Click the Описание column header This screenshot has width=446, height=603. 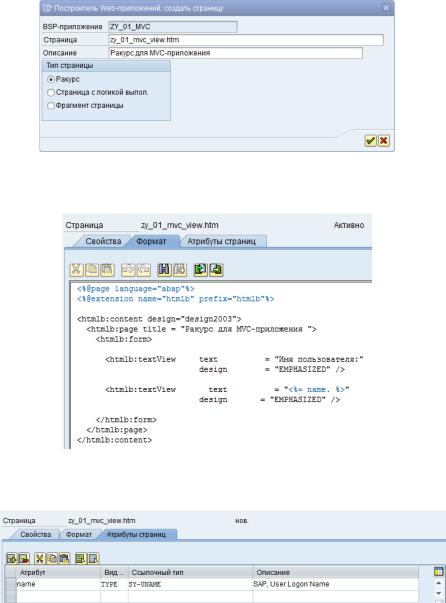click(335, 572)
